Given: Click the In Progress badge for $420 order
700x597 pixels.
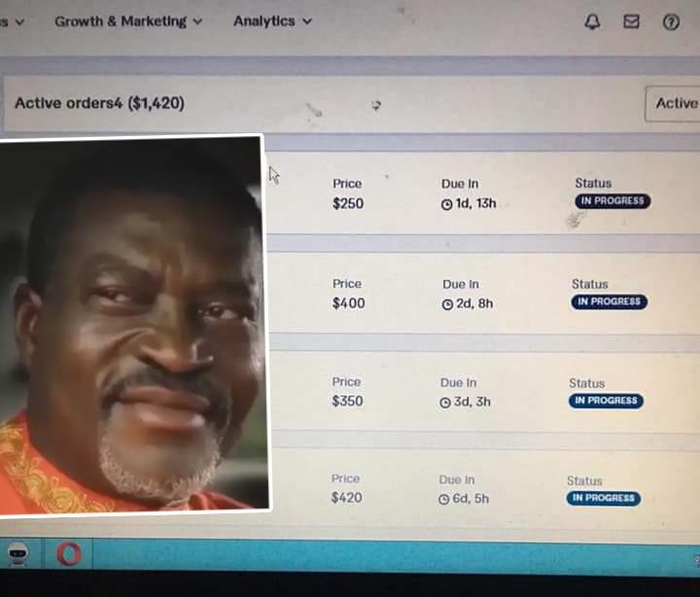Looking at the screenshot, I should coord(604,498).
